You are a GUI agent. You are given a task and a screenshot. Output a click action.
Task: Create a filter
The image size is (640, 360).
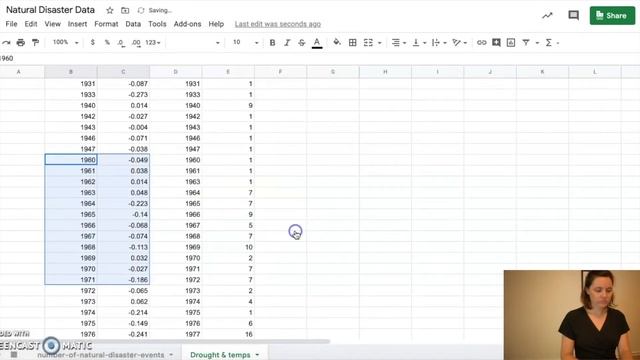pyautogui.click(x=526, y=42)
